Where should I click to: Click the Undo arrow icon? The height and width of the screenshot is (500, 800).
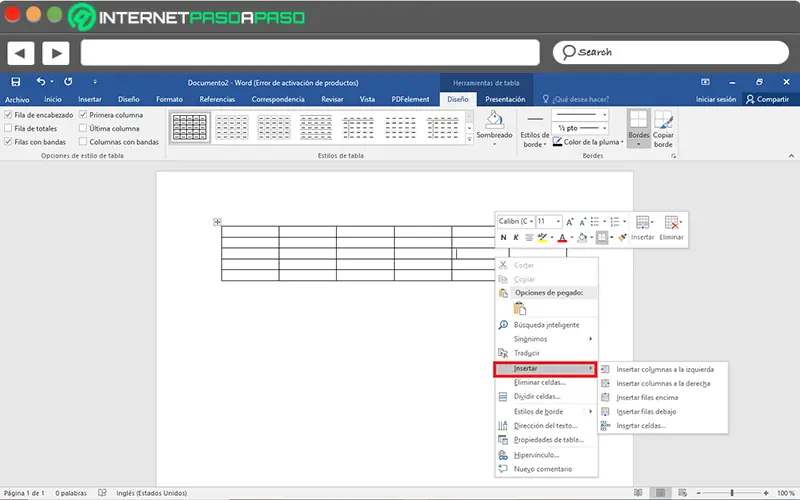pos(41,82)
